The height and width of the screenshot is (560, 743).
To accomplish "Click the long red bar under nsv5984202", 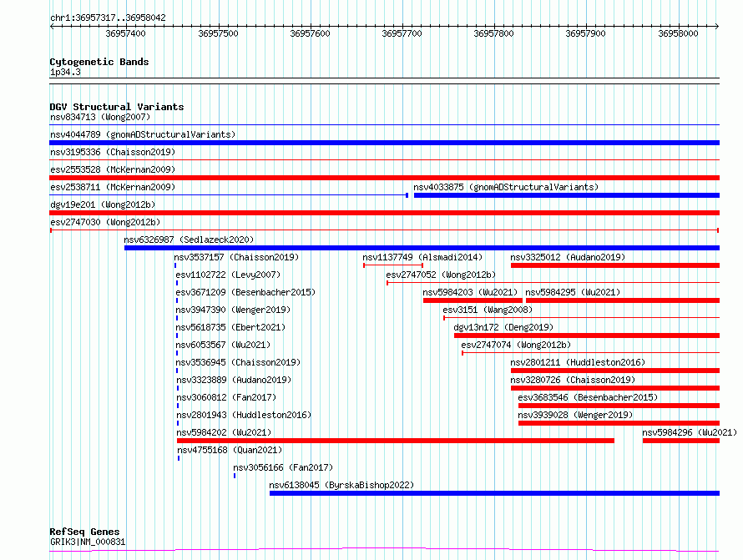I will coord(396,441).
